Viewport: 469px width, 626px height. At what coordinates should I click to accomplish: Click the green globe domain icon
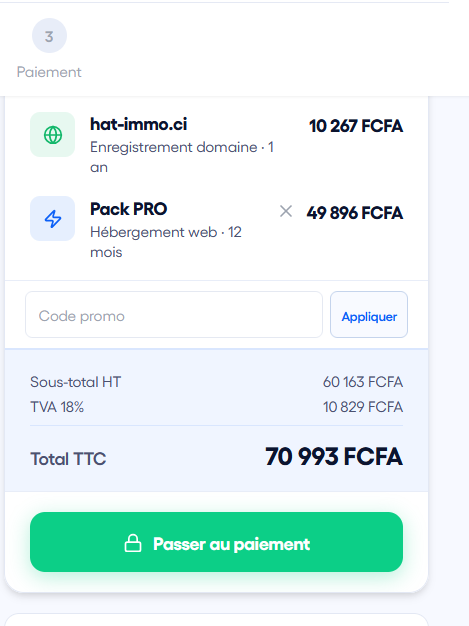(53, 135)
